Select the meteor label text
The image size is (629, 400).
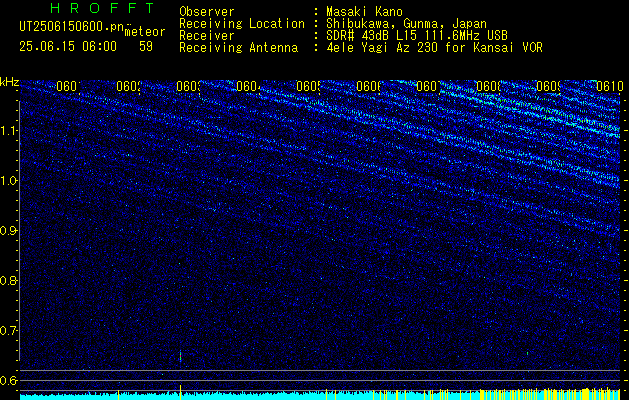click(145, 32)
